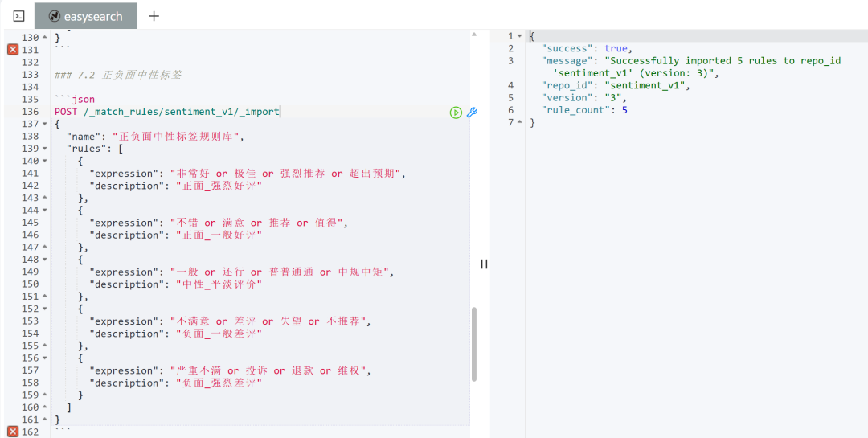The width and height of the screenshot is (868, 438).
Task: Collapse the code block at line 137
Action: [45, 124]
